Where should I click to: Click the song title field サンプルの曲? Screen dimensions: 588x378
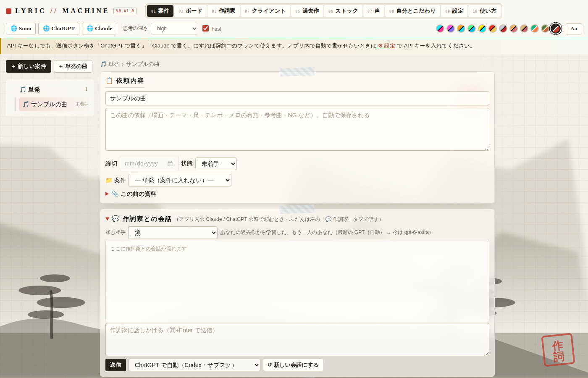(x=297, y=98)
